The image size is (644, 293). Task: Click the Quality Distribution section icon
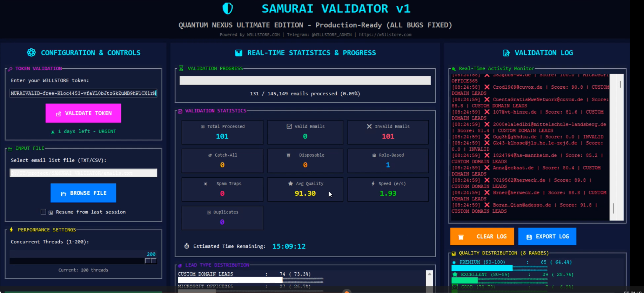point(454,253)
